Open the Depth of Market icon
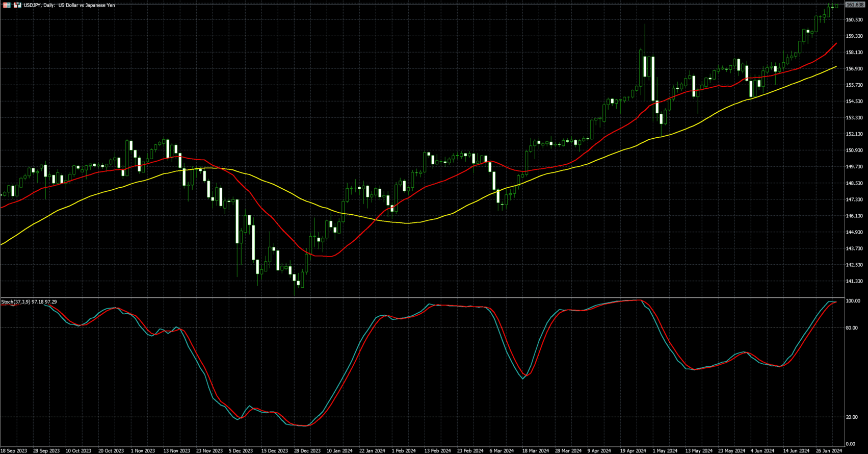 [x=7, y=5]
